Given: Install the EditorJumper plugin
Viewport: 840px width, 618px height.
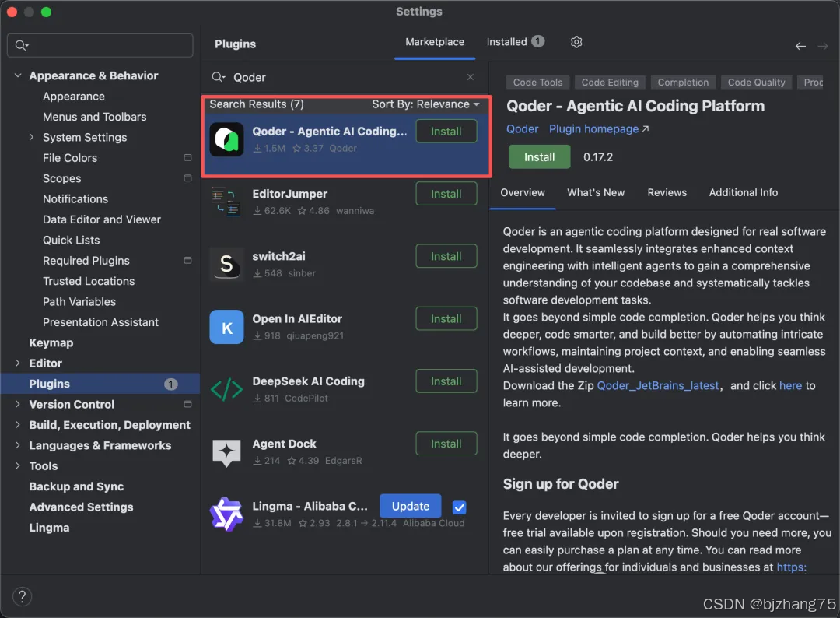Looking at the screenshot, I should coord(446,194).
